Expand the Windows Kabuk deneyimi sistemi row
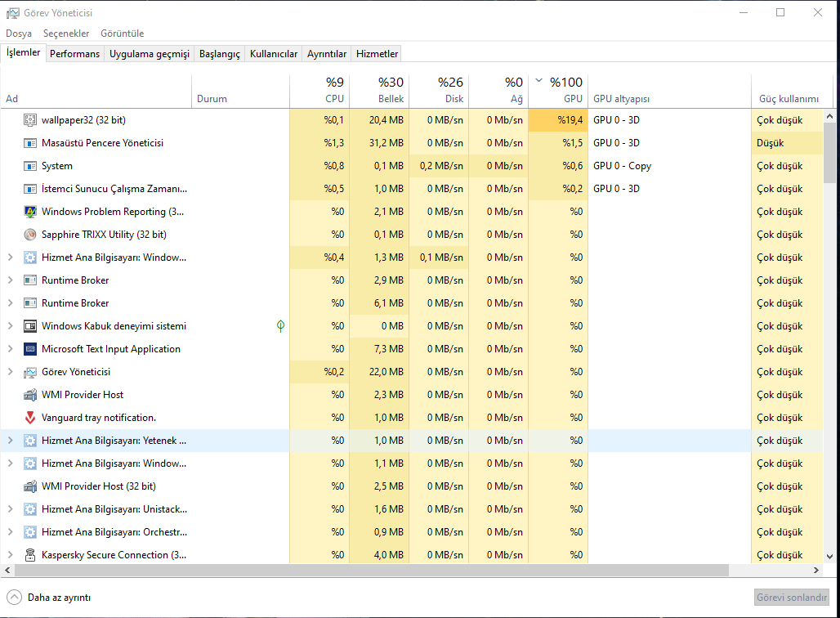840x618 pixels. click(10, 326)
